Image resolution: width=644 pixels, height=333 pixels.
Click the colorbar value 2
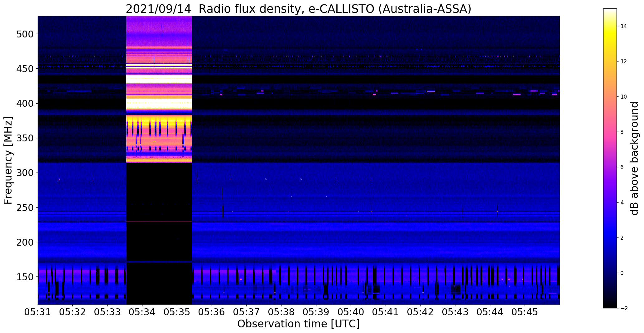point(622,238)
